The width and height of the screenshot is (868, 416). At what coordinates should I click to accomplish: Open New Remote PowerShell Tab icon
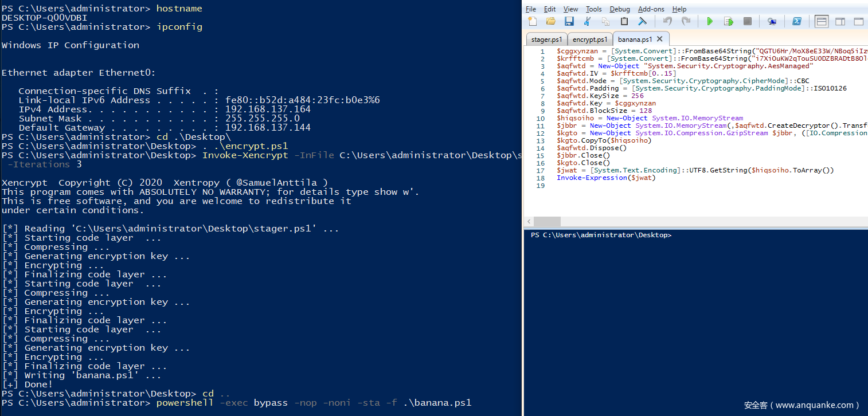pyautogui.click(x=772, y=22)
